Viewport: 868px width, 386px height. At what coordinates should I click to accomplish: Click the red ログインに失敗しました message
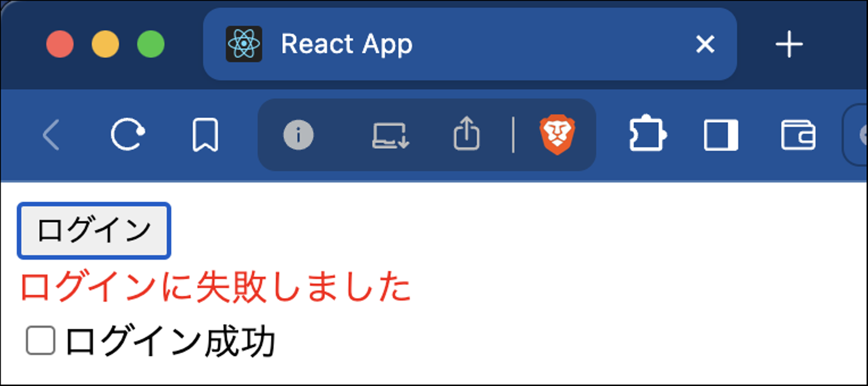pyautogui.click(x=216, y=287)
